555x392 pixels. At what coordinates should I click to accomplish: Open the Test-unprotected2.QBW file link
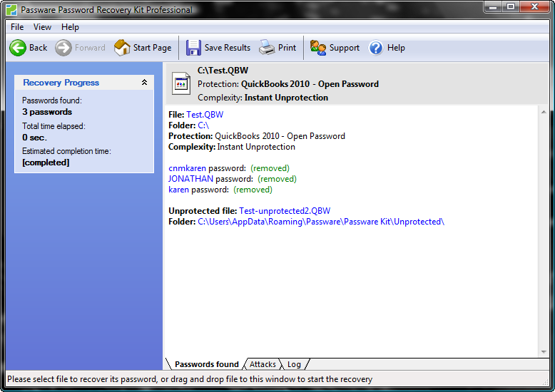coord(285,211)
